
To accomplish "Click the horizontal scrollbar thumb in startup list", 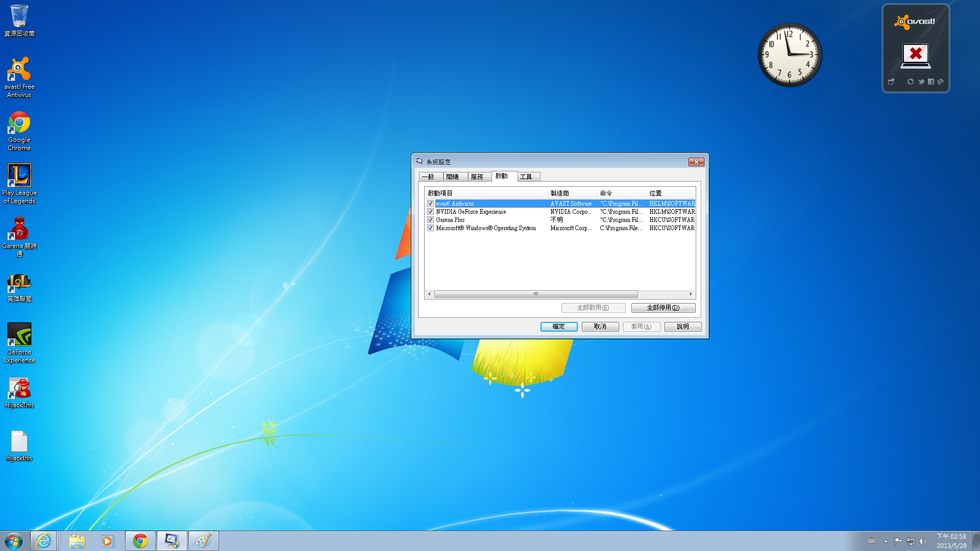I will click(x=536, y=294).
